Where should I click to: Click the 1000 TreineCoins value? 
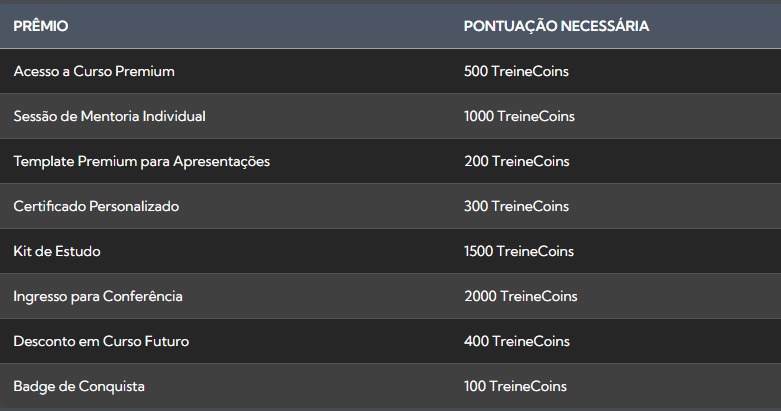click(519, 116)
